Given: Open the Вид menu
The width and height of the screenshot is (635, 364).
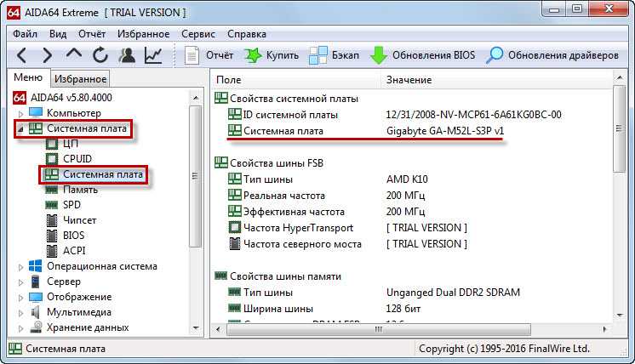Looking at the screenshot, I should (x=58, y=34).
